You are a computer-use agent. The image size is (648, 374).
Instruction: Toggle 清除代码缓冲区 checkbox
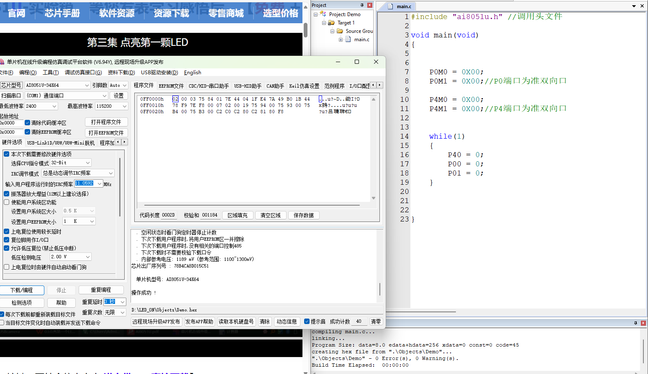click(27, 123)
